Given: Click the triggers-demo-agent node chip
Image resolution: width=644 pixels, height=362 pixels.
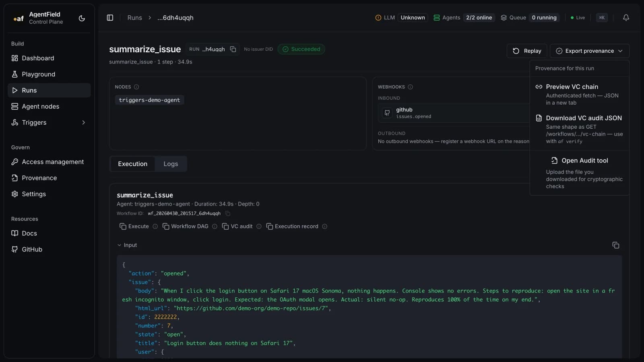Looking at the screenshot, I should point(149,100).
